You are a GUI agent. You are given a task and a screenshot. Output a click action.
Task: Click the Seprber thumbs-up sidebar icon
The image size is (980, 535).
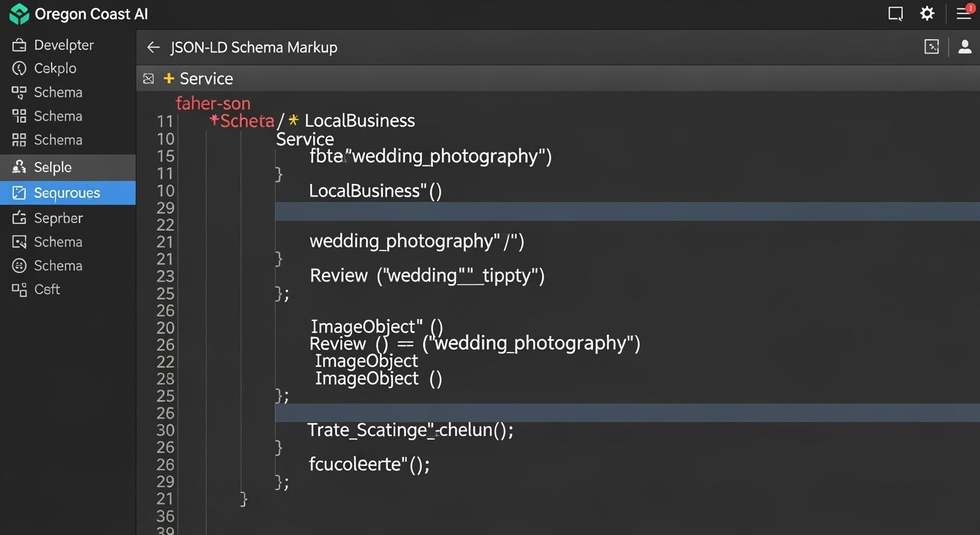tap(19, 218)
